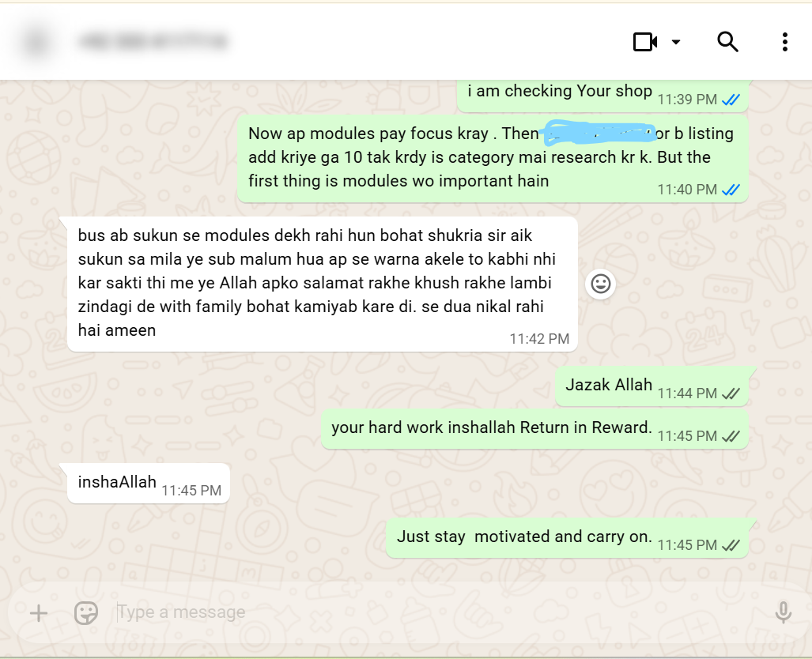Open the three-dot chat menu
Viewport: 812px width, 659px height.
785,42
